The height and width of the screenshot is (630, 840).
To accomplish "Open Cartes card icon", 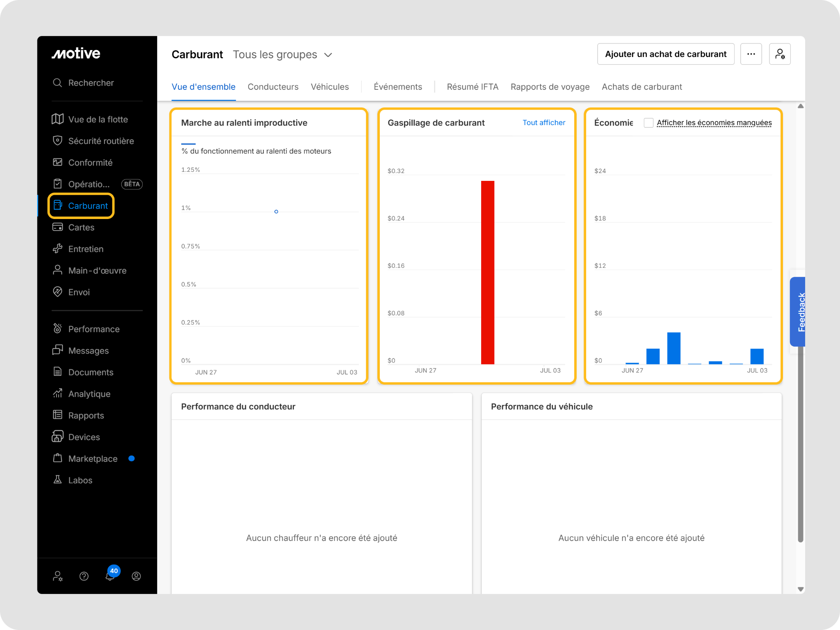I will tap(57, 227).
